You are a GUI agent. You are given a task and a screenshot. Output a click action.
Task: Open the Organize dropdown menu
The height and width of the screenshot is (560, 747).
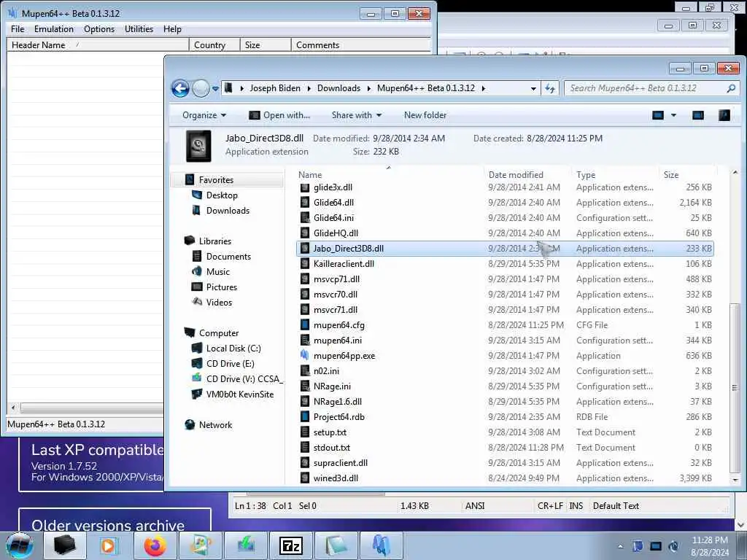click(x=204, y=115)
